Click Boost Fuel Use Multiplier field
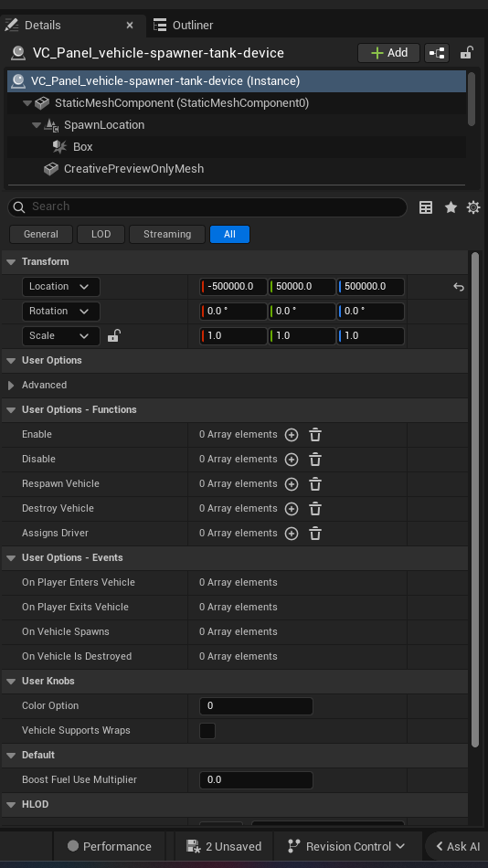 (x=256, y=780)
